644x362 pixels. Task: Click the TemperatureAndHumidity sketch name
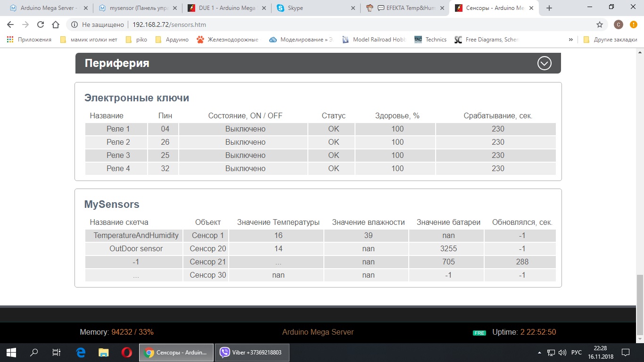coord(136,236)
